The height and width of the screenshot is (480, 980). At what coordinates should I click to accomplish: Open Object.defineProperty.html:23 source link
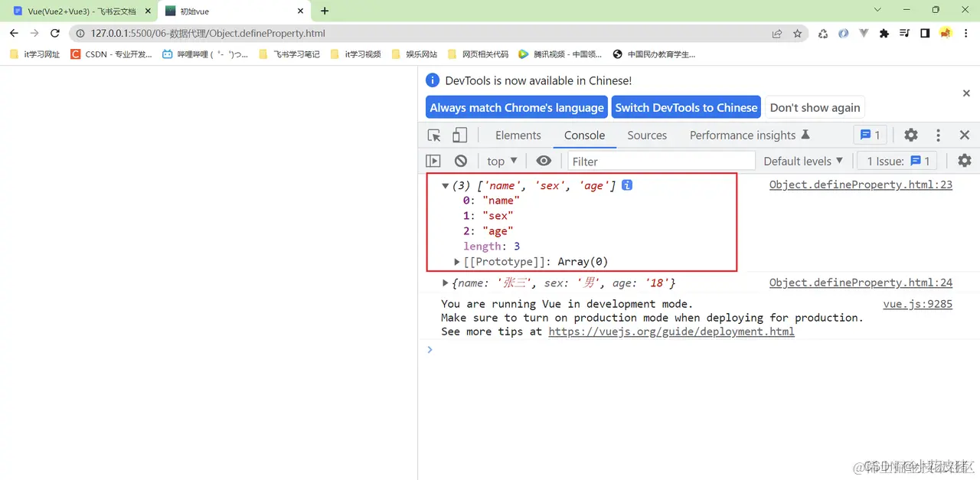(861, 184)
